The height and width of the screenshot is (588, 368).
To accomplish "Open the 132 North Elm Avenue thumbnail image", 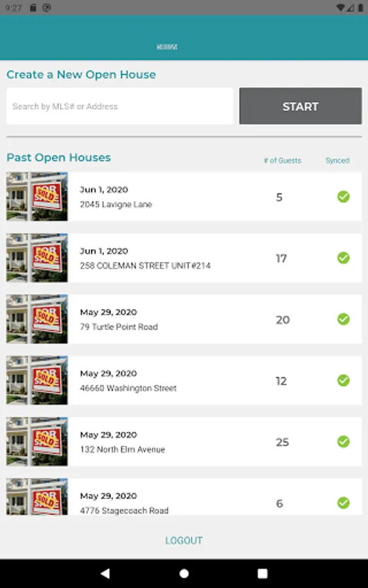I will 37,442.
